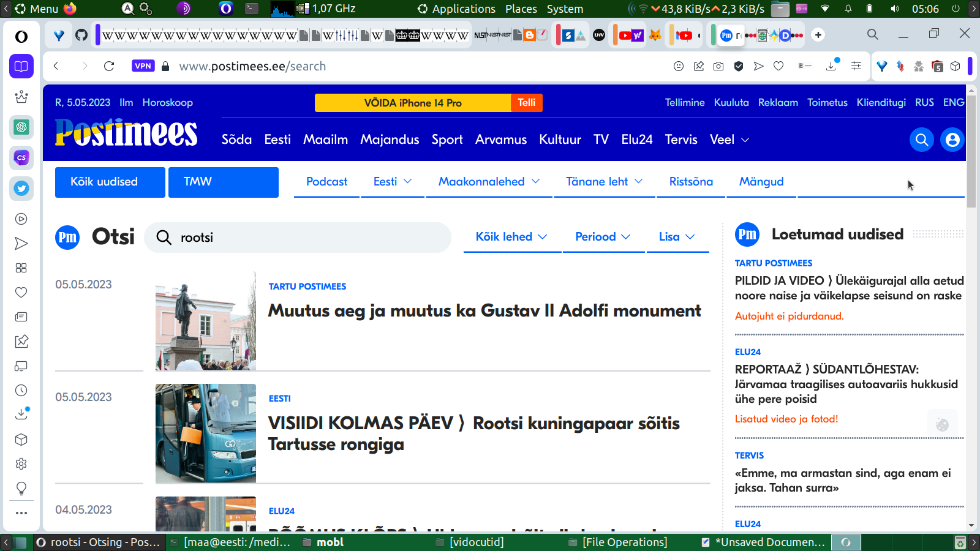
Task: Toggle the VPN badge in address bar
Action: click(143, 66)
